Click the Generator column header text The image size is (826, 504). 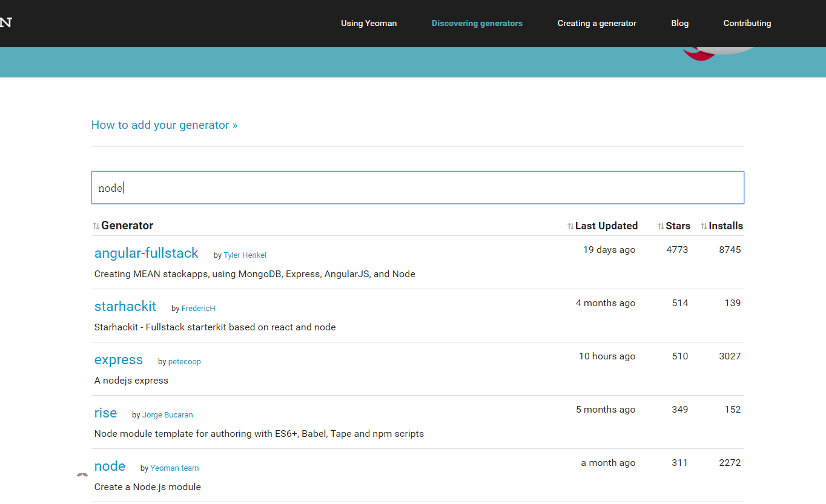[x=127, y=226]
